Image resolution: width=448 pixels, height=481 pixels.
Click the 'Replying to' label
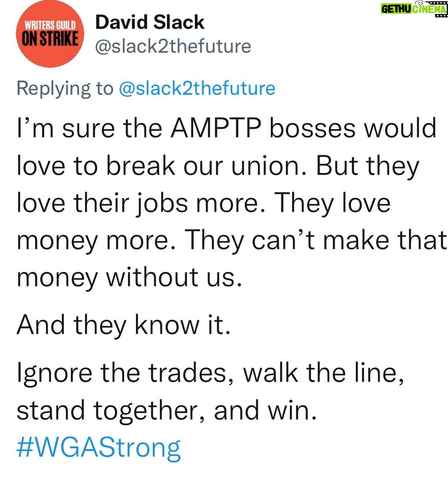65,89
